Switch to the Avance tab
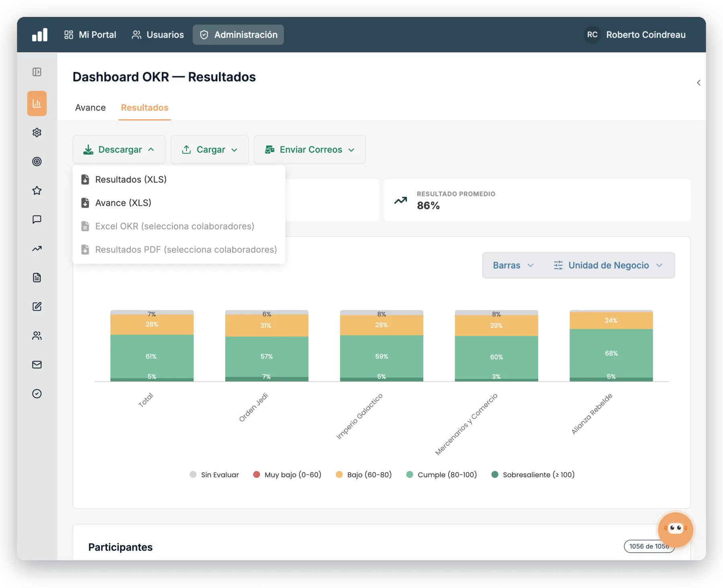Image resolution: width=723 pixels, height=588 pixels. click(90, 108)
